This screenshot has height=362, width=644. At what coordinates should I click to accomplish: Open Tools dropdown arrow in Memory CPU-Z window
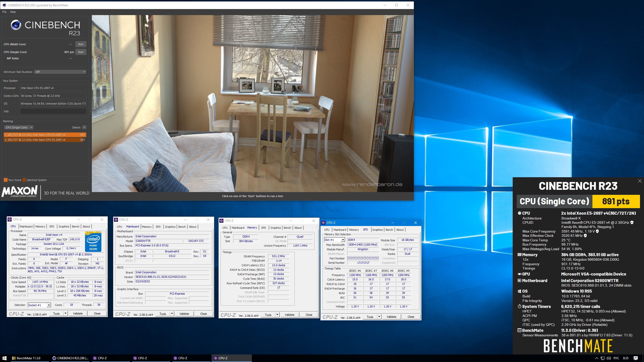(277, 315)
